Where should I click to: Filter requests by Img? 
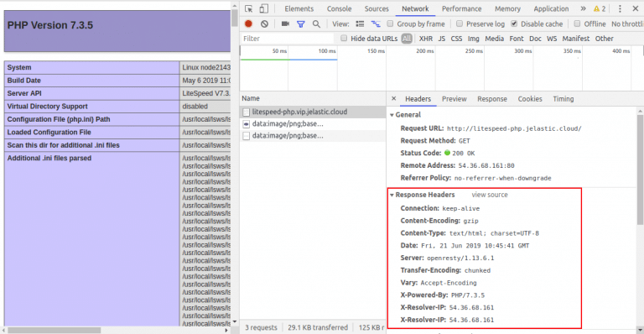pyautogui.click(x=474, y=39)
